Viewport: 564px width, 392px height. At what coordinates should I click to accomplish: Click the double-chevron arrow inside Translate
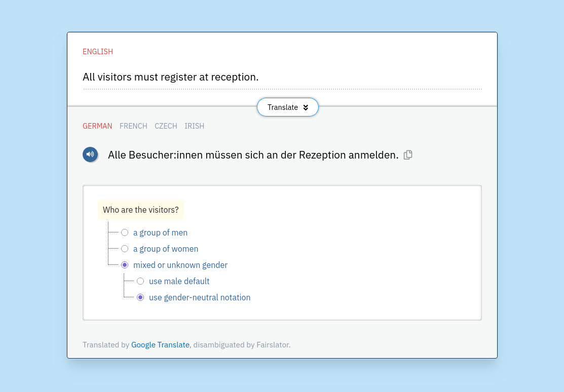(x=306, y=107)
